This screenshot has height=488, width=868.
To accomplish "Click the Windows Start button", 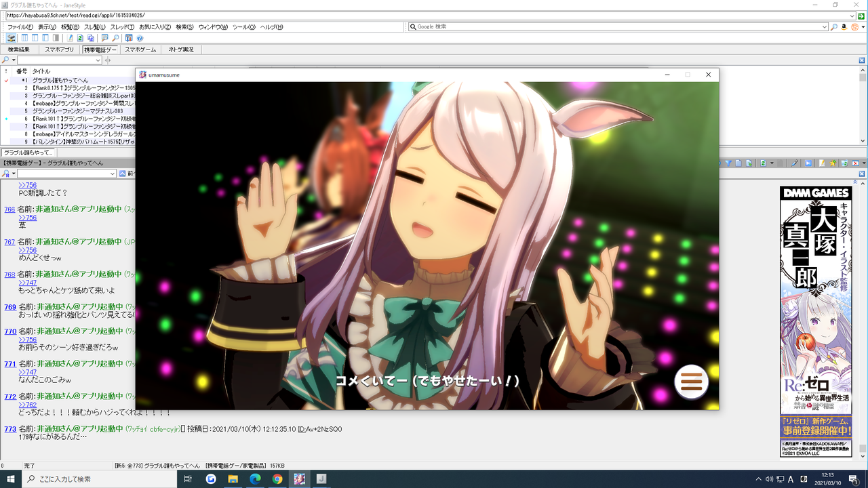I will [10, 479].
